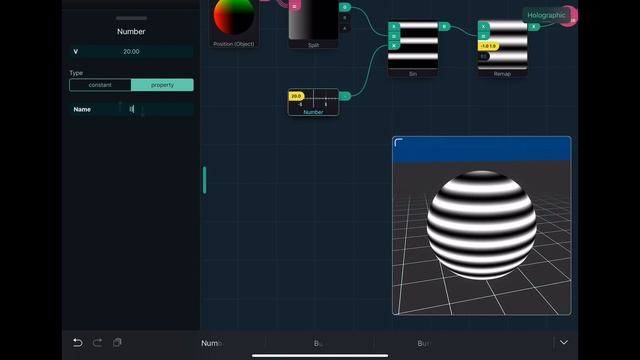Select the Position (Object) node
640x360 pixels.
coord(234,23)
